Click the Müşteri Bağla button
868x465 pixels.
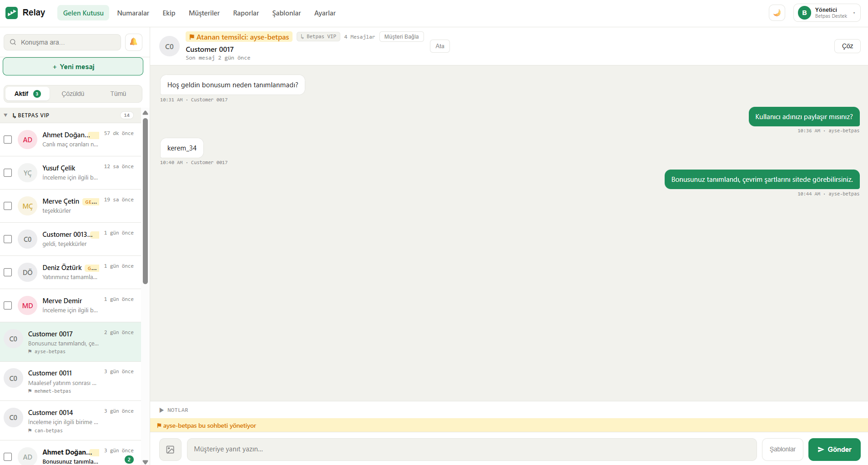[x=402, y=36]
